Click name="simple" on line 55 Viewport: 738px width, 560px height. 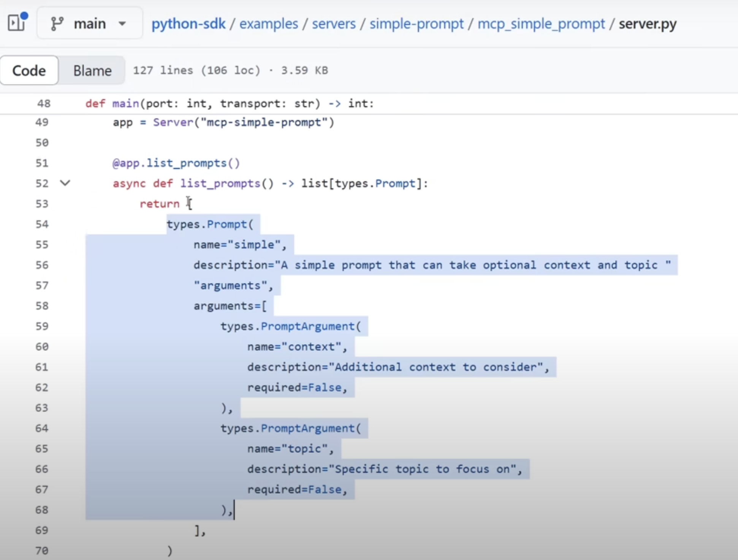point(240,245)
